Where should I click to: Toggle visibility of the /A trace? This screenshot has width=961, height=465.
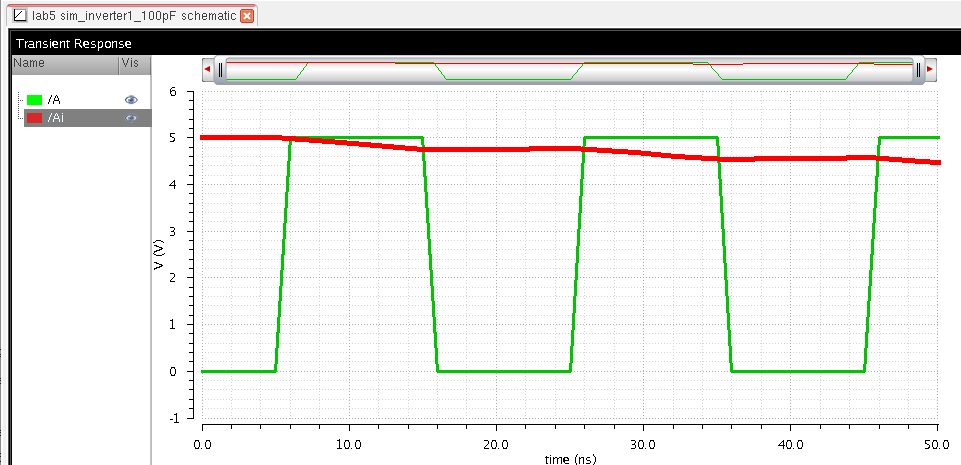[x=131, y=100]
